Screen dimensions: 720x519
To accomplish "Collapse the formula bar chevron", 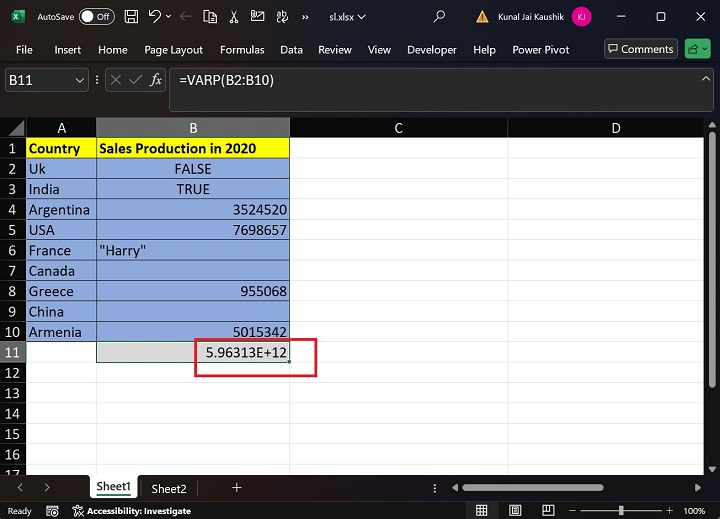I will click(x=706, y=79).
